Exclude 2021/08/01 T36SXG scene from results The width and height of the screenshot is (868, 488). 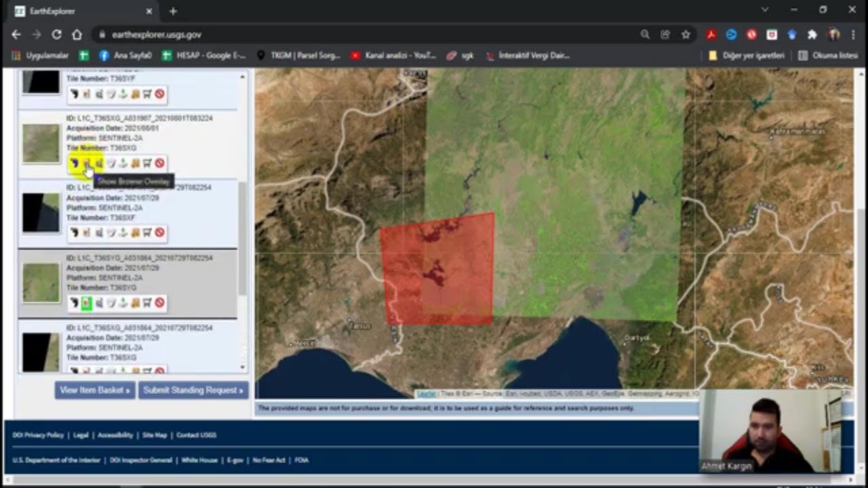click(x=159, y=163)
